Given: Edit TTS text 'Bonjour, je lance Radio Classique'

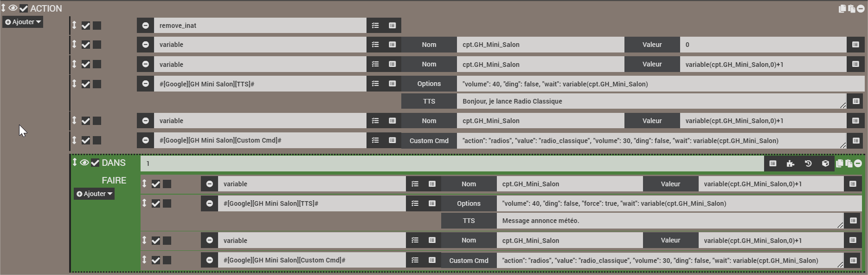Looking at the screenshot, I should [x=652, y=101].
